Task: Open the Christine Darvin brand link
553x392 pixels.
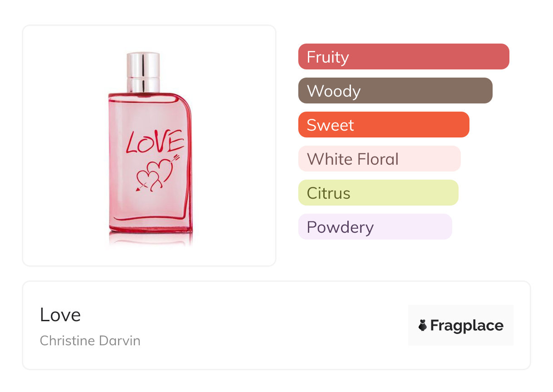Action: tap(90, 340)
